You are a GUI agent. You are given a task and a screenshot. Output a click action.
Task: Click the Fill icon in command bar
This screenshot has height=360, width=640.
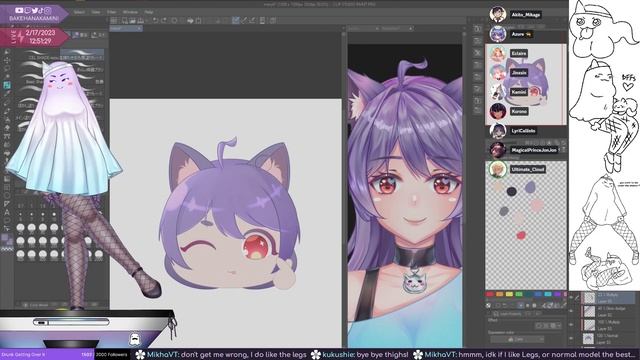[190, 20]
